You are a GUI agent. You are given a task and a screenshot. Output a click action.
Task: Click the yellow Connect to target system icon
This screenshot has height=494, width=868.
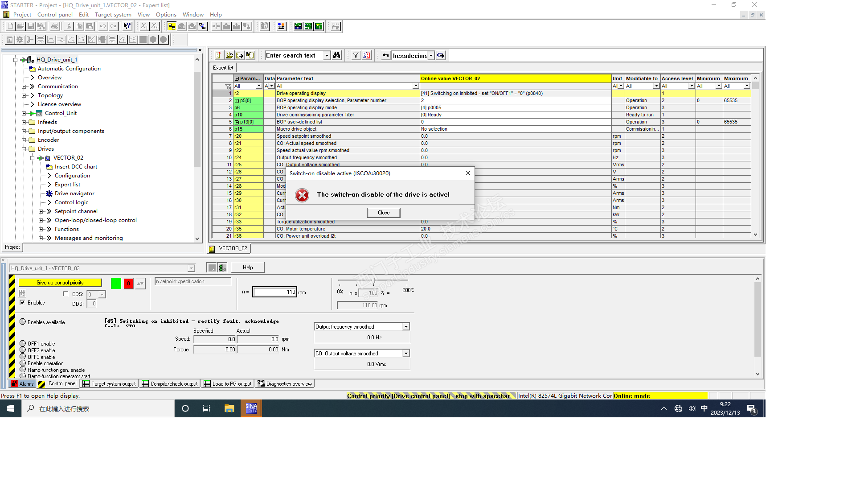coord(172,26)
